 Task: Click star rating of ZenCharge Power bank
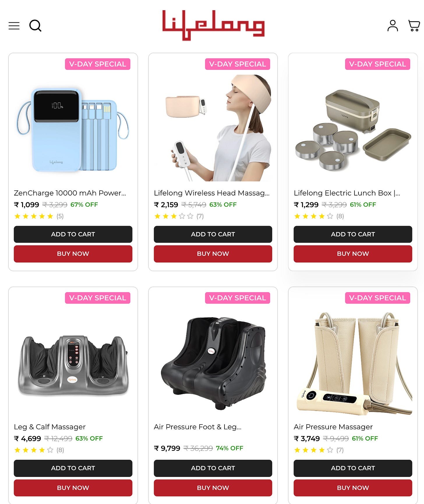tap(34, 216)
